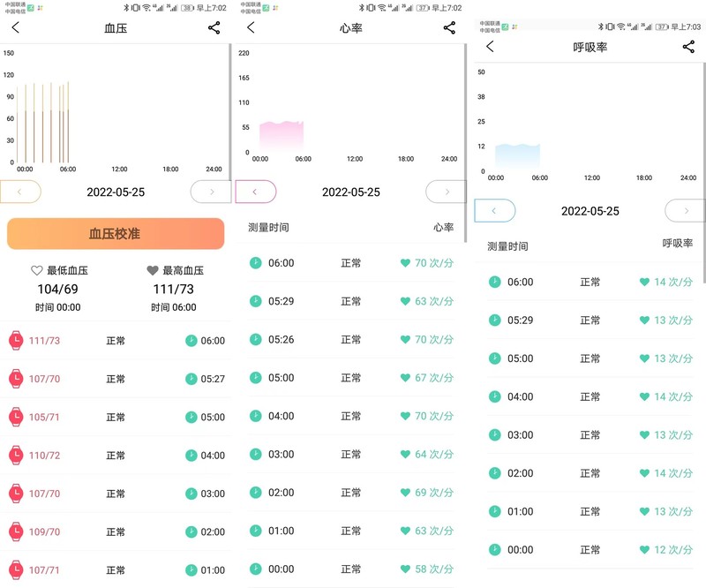
Task: Open the previous date with the left chevron on 心率
Action: pyautogui.click(x=256, y=192)
